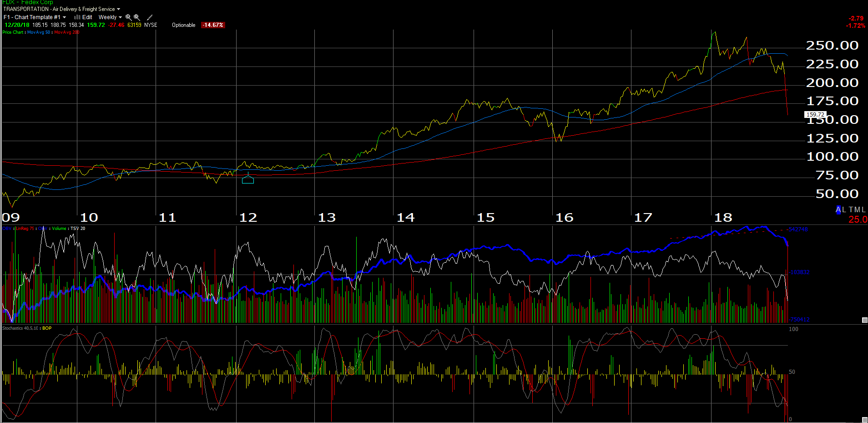
Task: Select the T scale option
Action: [851, 210]
